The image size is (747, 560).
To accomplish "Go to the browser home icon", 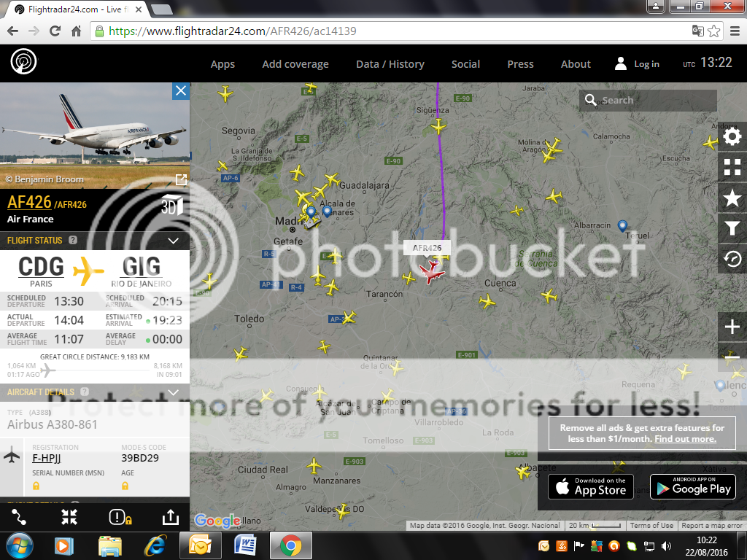I will [x=76, y=31].
